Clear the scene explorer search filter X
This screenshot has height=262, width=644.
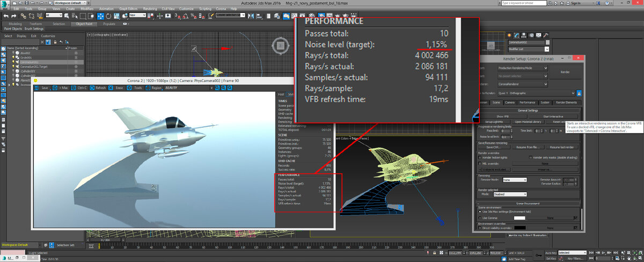tap(42, 42)
